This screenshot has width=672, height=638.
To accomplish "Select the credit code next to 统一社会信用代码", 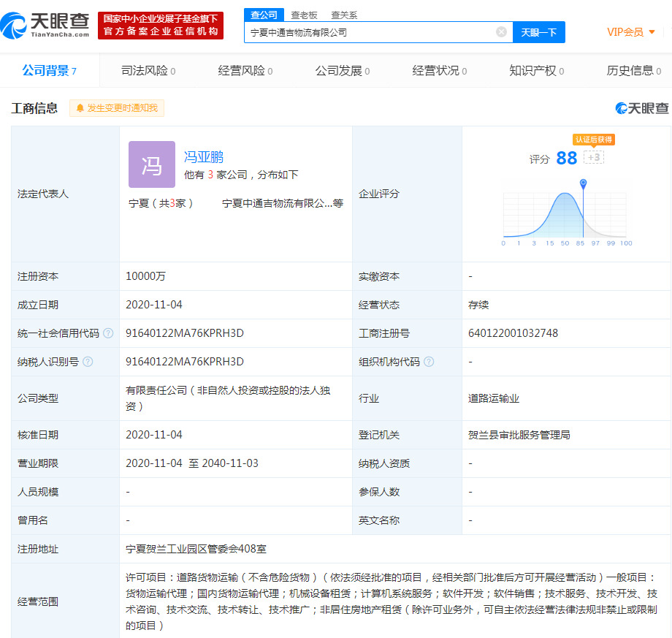I will (185, 333).
